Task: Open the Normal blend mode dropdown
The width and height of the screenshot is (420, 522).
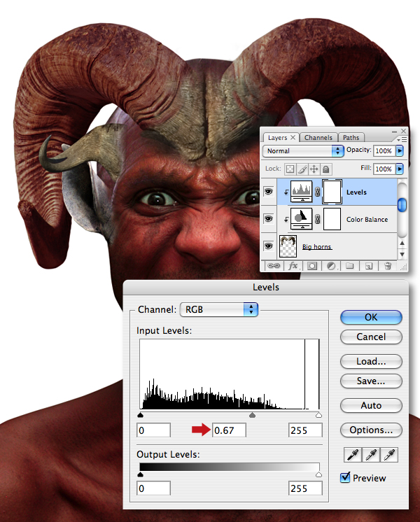Action: 303,151
